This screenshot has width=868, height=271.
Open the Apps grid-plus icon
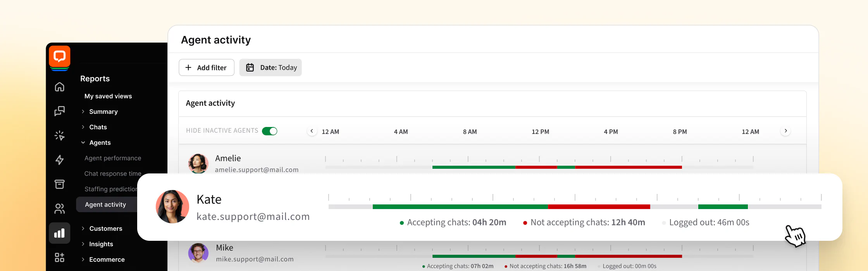60,257
